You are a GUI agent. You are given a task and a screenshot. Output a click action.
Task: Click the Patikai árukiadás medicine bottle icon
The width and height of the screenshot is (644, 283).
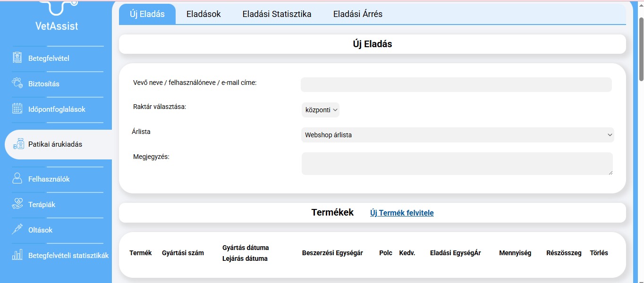(x=19, y=144)
